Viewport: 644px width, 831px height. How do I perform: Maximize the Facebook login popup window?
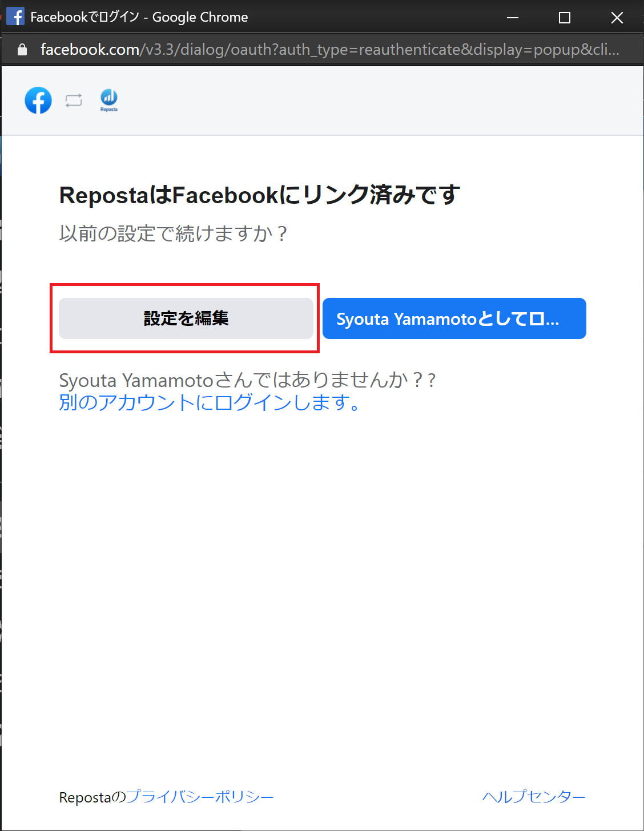pos(565,17)
